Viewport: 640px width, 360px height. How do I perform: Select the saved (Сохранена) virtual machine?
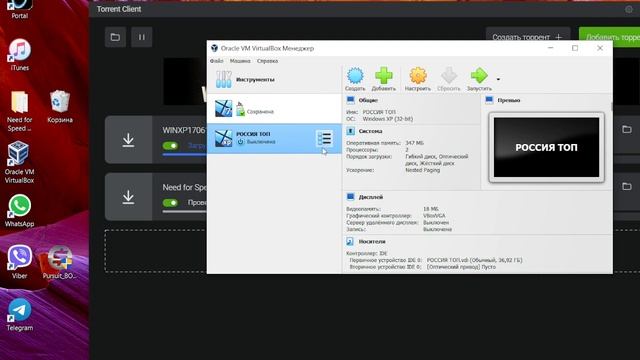point(274,109)
